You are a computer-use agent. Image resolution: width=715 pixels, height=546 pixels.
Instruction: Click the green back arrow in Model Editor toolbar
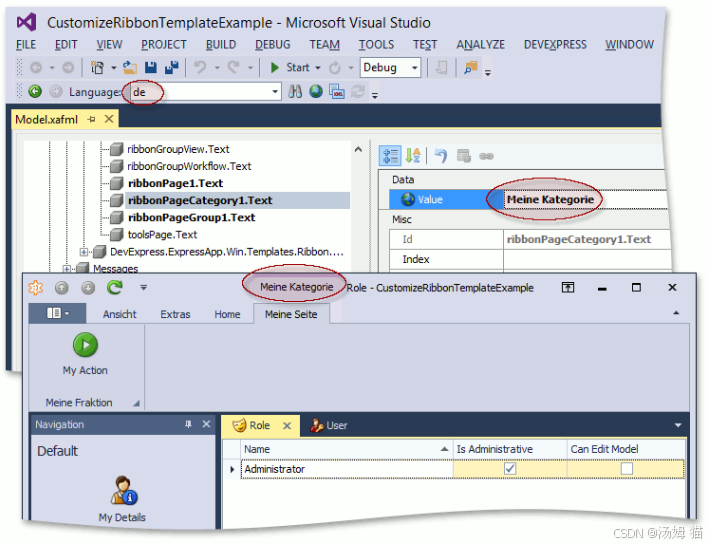tap(35, 92)
